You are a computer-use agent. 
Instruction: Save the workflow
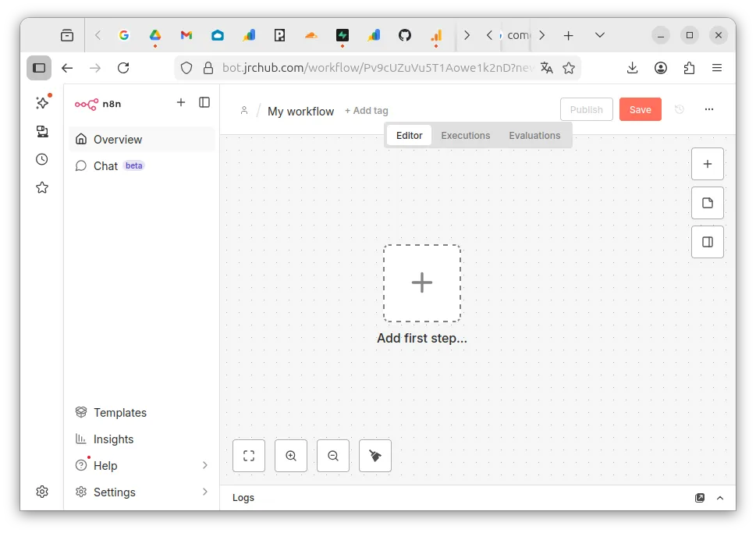click(x=641, y=109)
